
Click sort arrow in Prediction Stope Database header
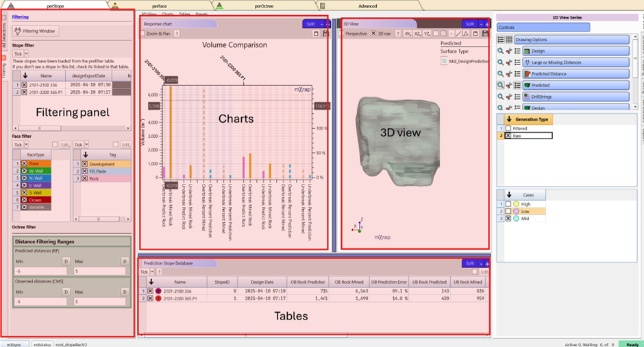point(151,282)
